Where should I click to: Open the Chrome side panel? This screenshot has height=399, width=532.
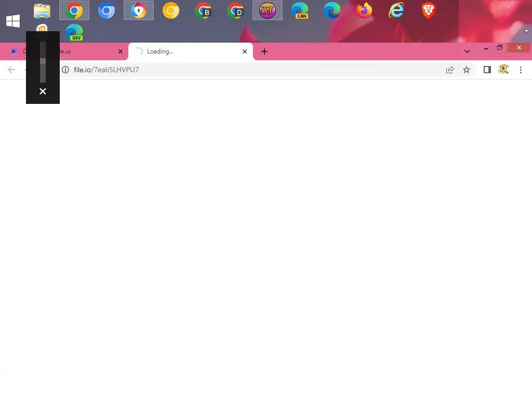coord(487,70)
